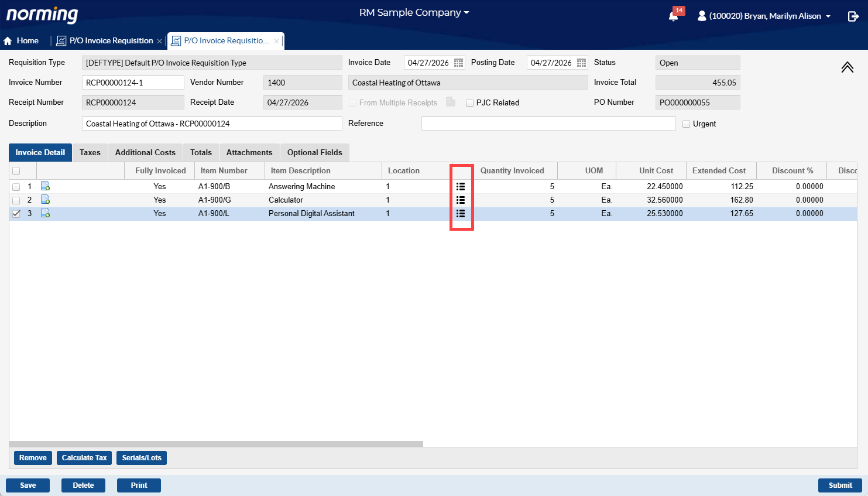Open the notifications bell icon
868x496 pixels.
point(673,16)
